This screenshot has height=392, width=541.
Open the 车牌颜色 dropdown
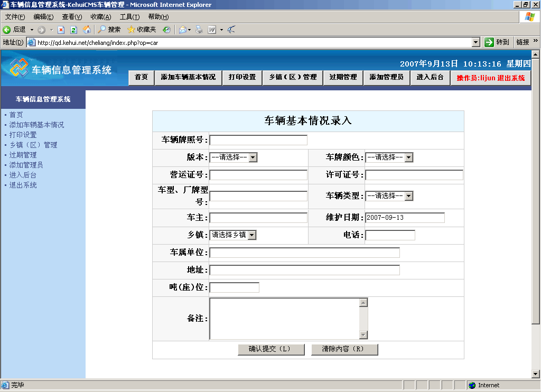(408, 157)
